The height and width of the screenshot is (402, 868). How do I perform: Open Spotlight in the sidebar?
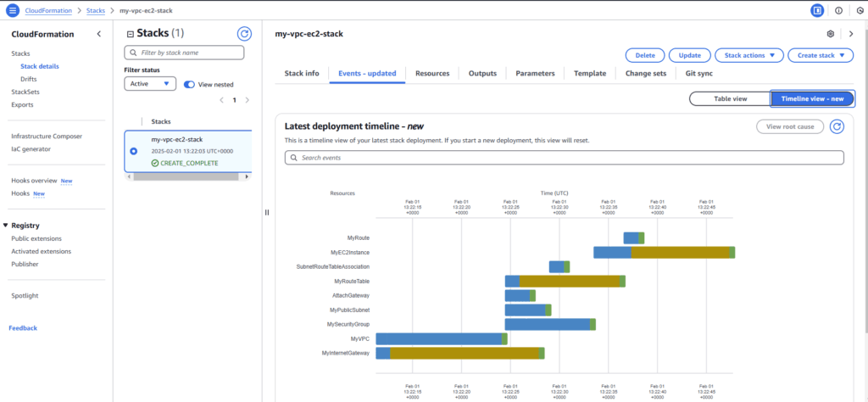point(25,296)
